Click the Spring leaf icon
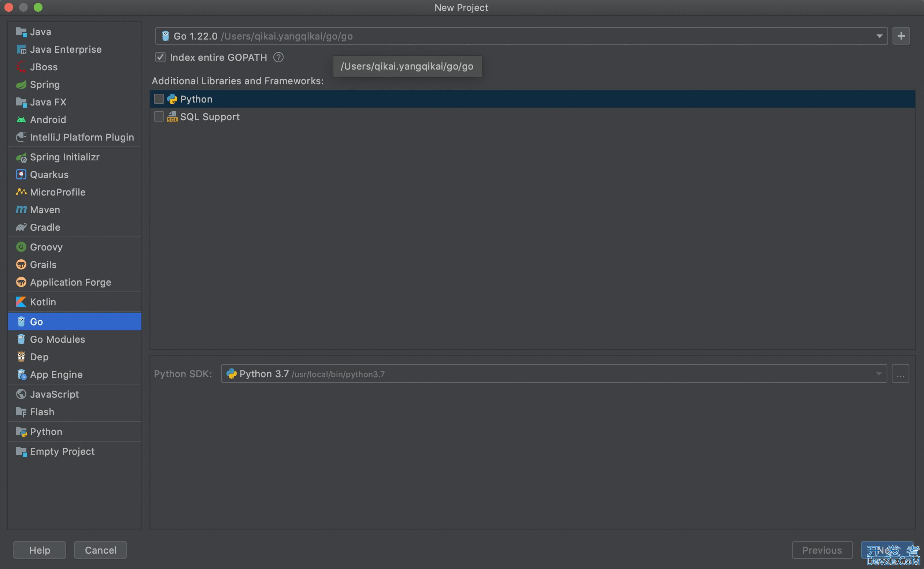Viewport: 924px width, 569px height. (21, 84)
